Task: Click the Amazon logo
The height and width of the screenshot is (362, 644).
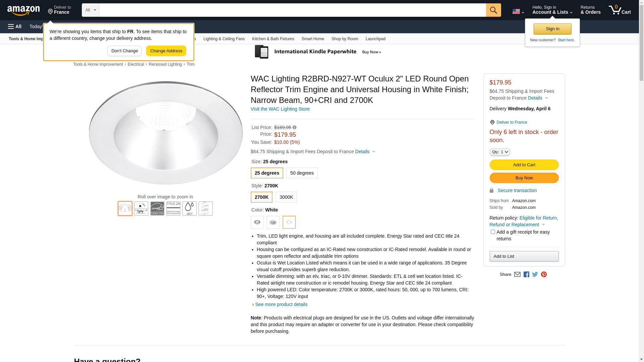Action: 23,10
